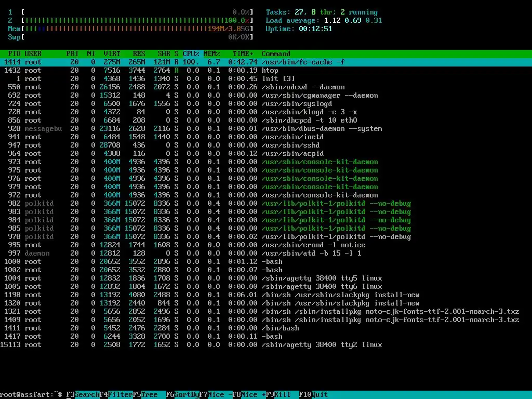The width and height of the screenshot is (532, 399).
Task: Sort by the PRI column header
Action: click(73, 54)
